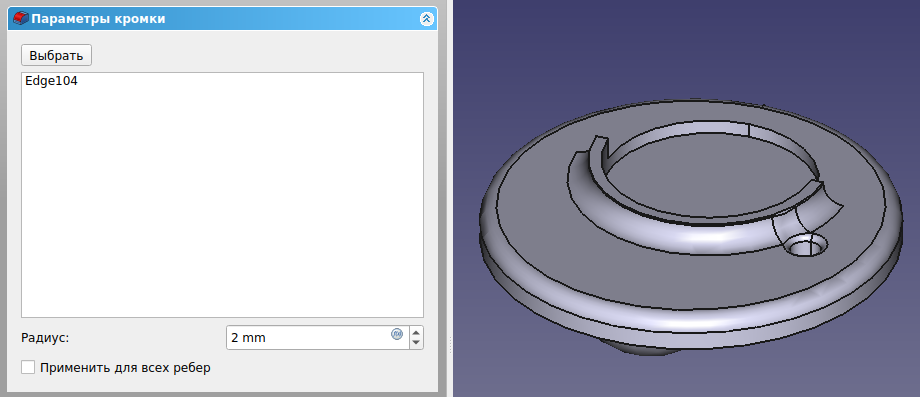This screenshot has height=397, width=920.
Task: Collapse the Параметры кромки panel
Action: tap(427, 19)
